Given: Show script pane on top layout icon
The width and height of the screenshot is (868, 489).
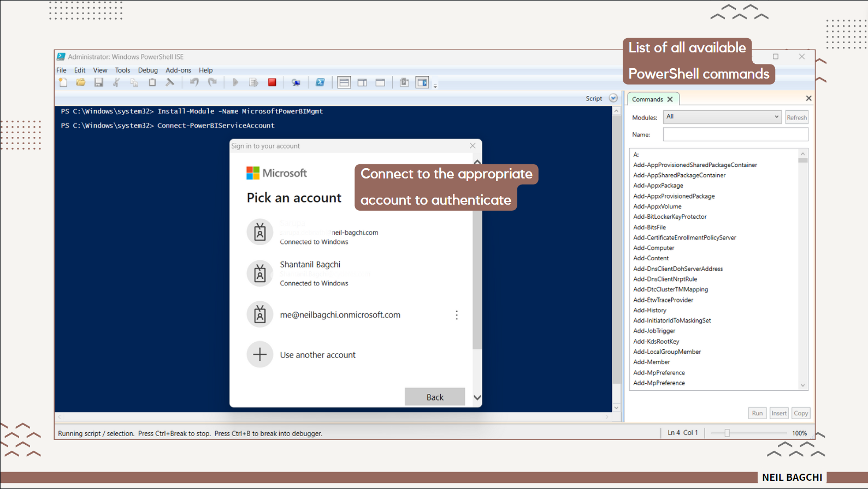Looking at the screenshot, I should [x=344, y=83].
